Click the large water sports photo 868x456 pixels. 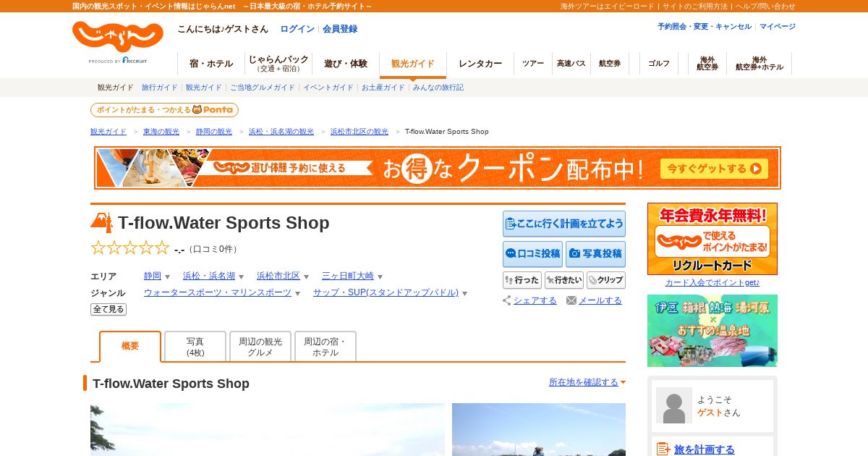click(268, 429)
